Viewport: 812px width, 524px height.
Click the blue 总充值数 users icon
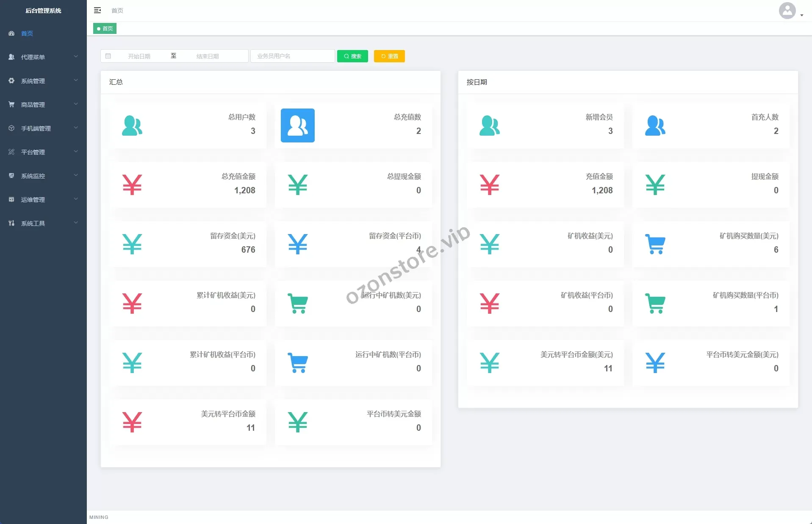click(297, 125)
